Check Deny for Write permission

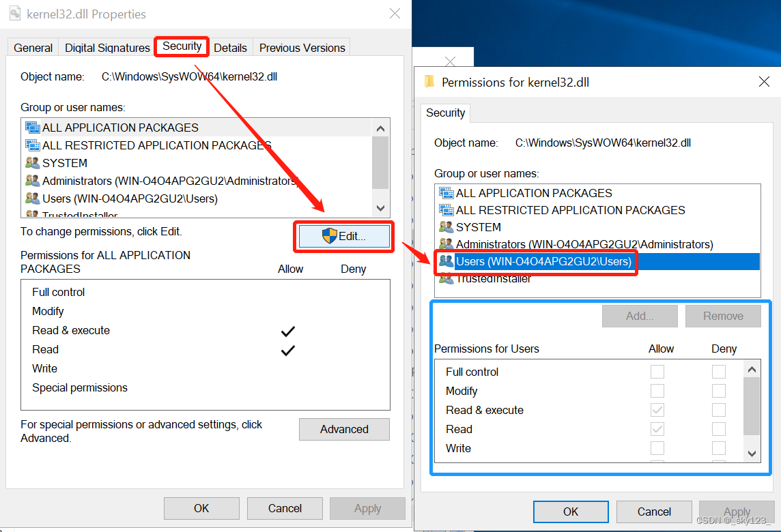pos(718,448)
